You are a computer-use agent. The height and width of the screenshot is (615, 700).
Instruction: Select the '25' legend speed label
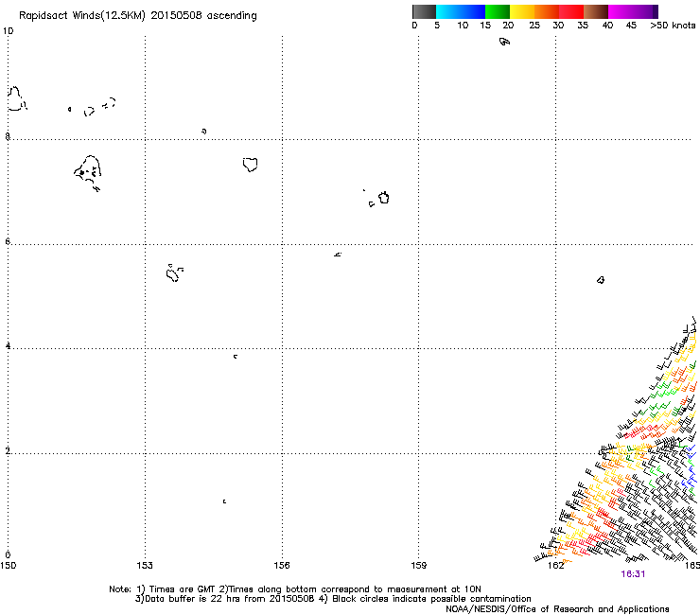(534, 26)
